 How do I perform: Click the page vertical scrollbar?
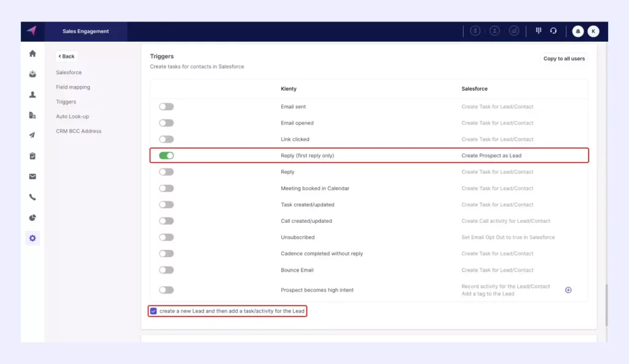click(x=606, y=304)
